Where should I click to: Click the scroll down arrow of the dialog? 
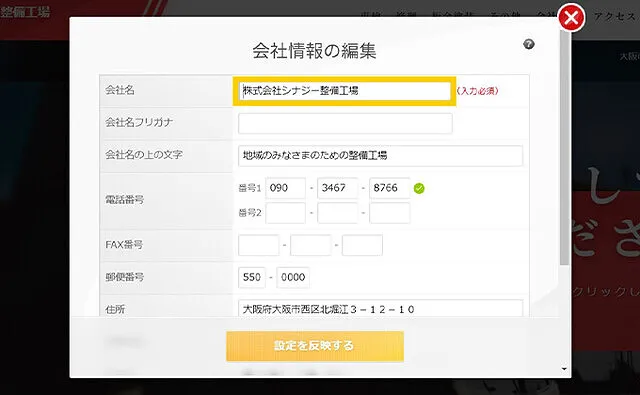(x=564, y=369)
